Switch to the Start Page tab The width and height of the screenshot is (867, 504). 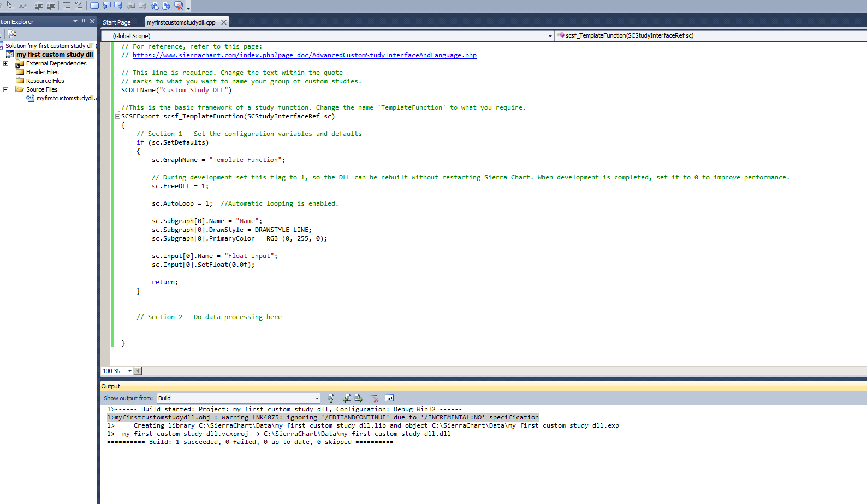click(x=117, y=22)
